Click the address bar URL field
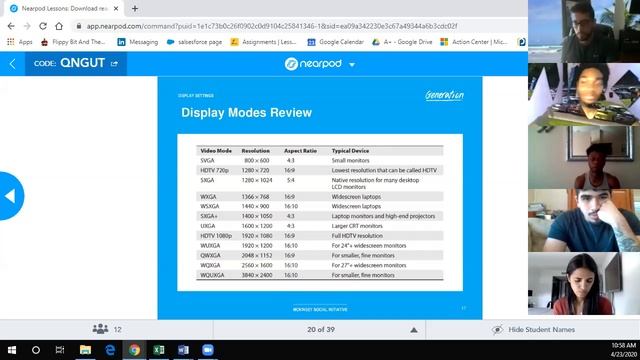 [x=271, y=26]
